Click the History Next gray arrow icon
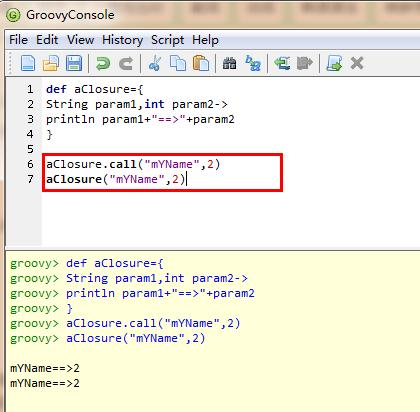The image size is (420, 412). (305, 63)
